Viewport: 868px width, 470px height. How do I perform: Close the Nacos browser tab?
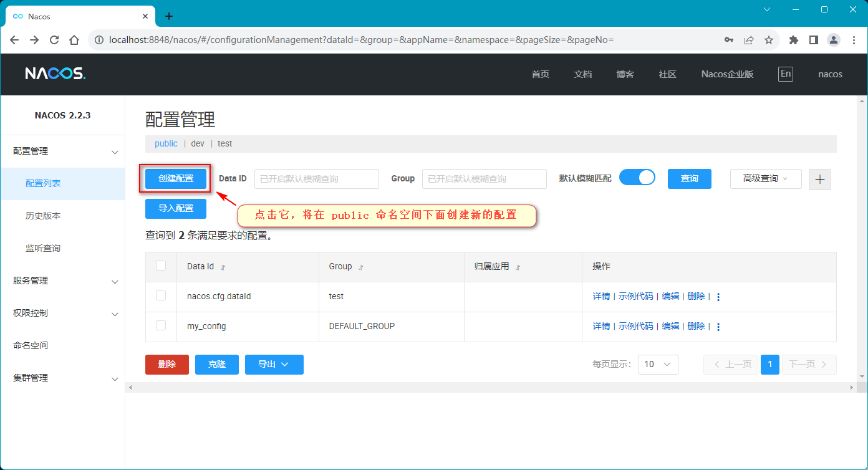145,16
